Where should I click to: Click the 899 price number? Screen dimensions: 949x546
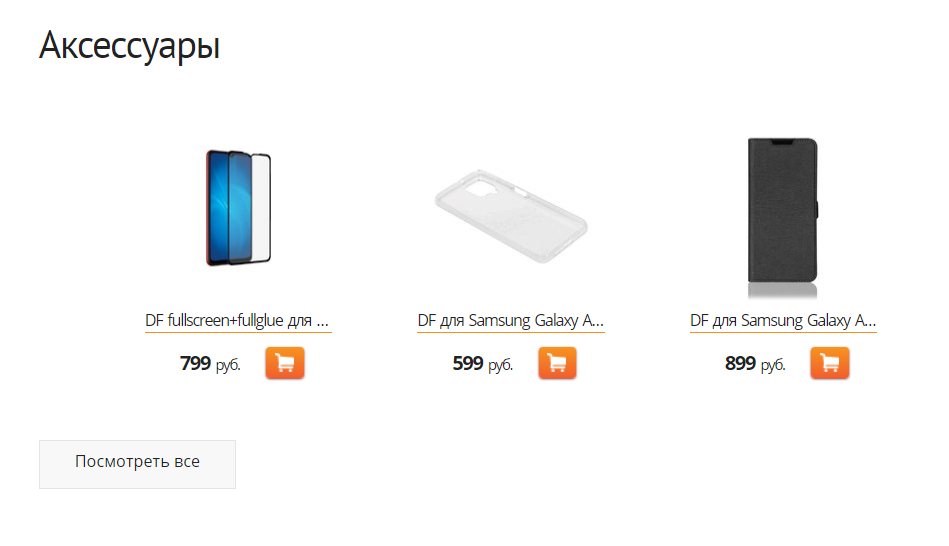740,363
